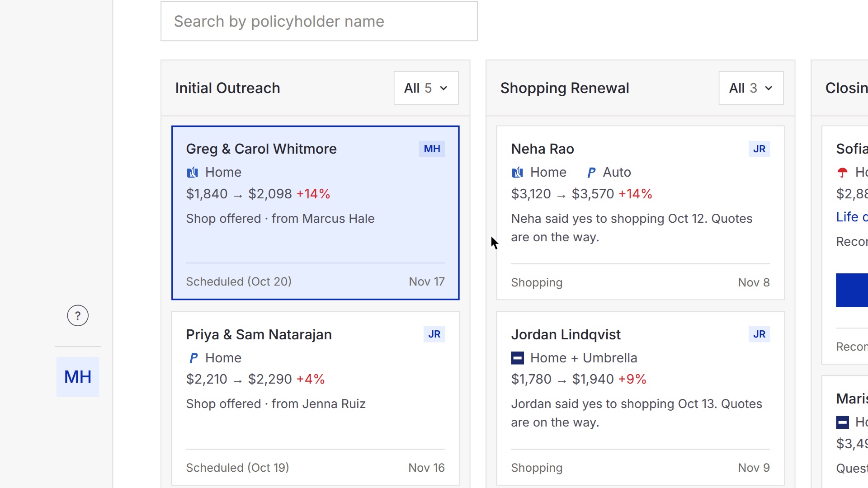
Task: Click the Shopping Renewal column heading
Action: [565, 88]
